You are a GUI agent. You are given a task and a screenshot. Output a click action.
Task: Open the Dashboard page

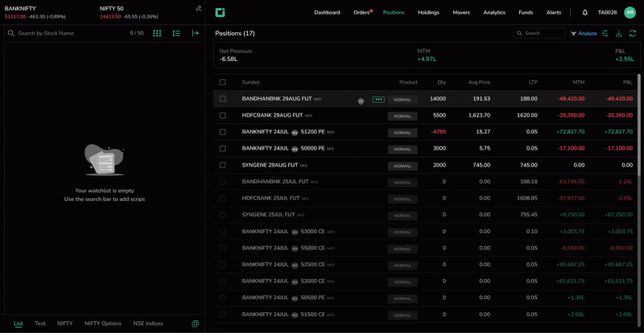pyautogui.click(x=327, y=12)
